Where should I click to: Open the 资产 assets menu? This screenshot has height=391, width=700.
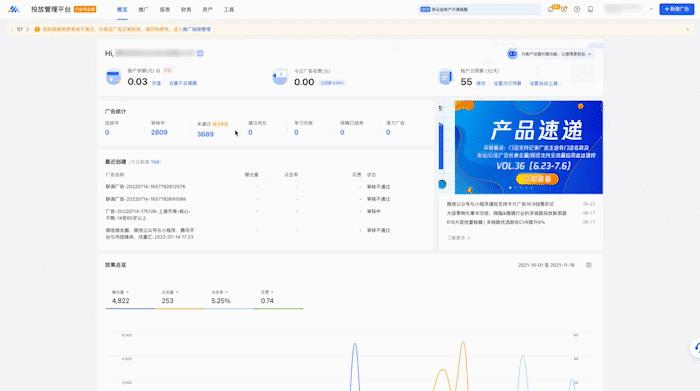pyautogui.click(x=208, y=9)
